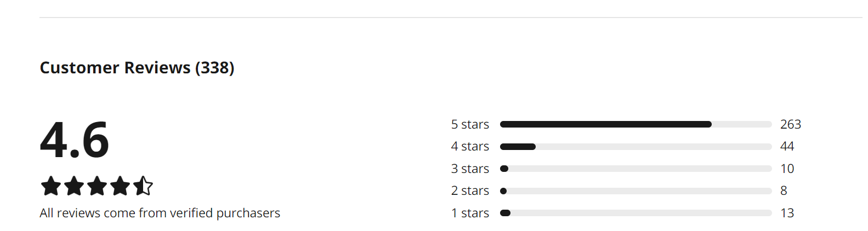Filter reviews by 4 stars label
Image resolution: width=868 pixels, height=231 pixels.
[470, 146]
